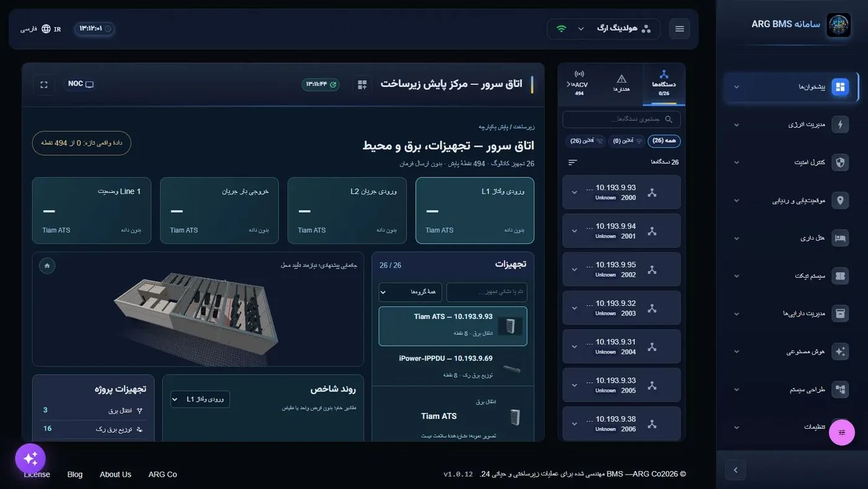Open the purple AI assistant floating button
Screen dimensions: 868x489
click(30, 459)
